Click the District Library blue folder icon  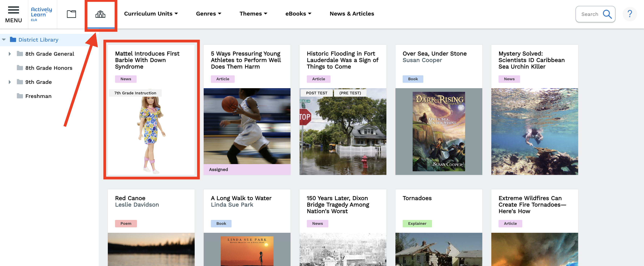tap(13, 39)
